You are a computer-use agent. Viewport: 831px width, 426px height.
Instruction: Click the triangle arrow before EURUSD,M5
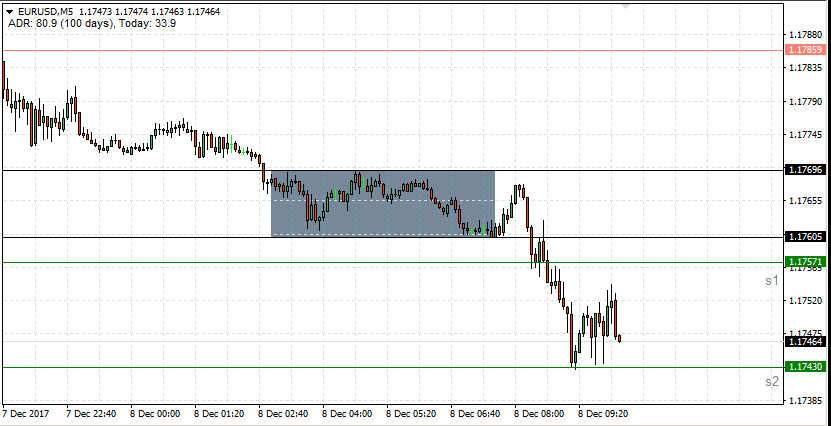click(x=9, y=12)
